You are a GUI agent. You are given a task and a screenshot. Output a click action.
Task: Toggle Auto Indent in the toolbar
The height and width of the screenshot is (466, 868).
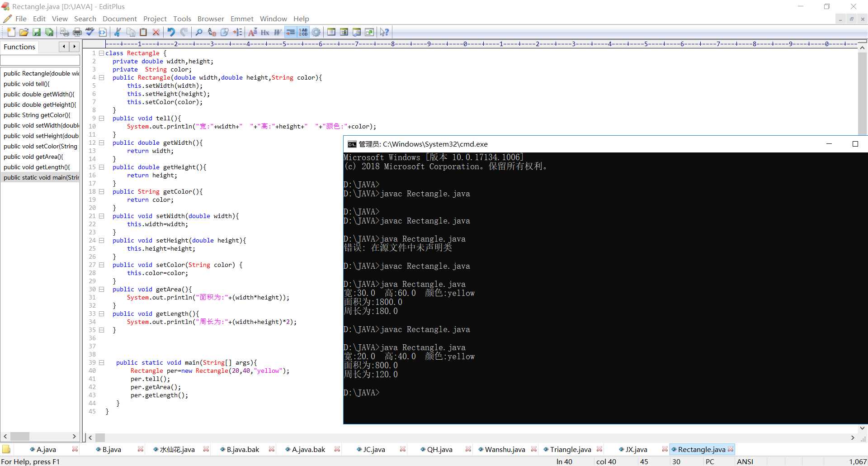pos(291,32)
